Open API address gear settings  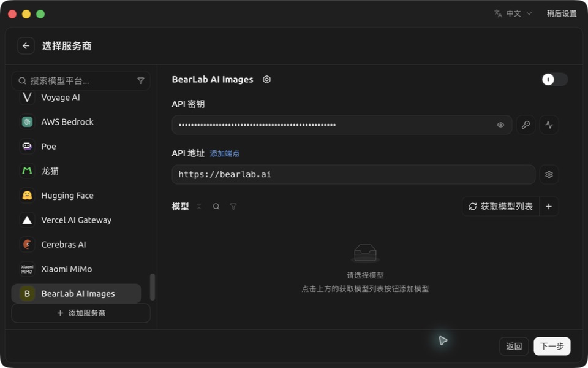[x=549, y=175]
